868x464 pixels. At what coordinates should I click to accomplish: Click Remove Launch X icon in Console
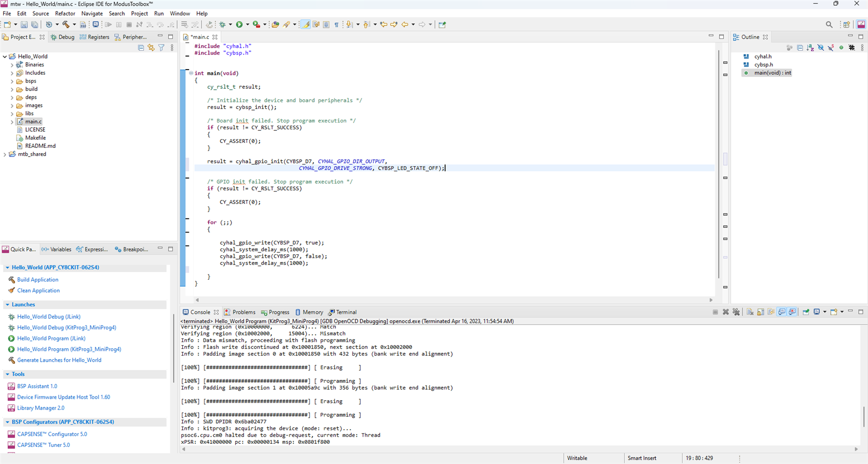726,312
